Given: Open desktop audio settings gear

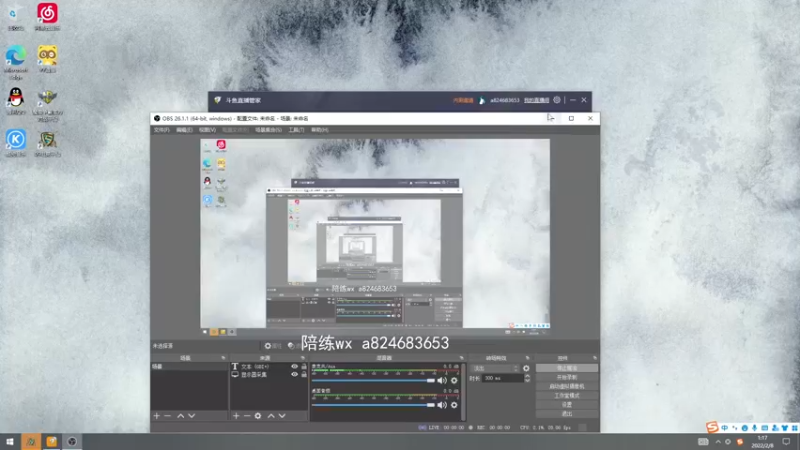Looking at the screenshot, I should click(x=454, y=405).
